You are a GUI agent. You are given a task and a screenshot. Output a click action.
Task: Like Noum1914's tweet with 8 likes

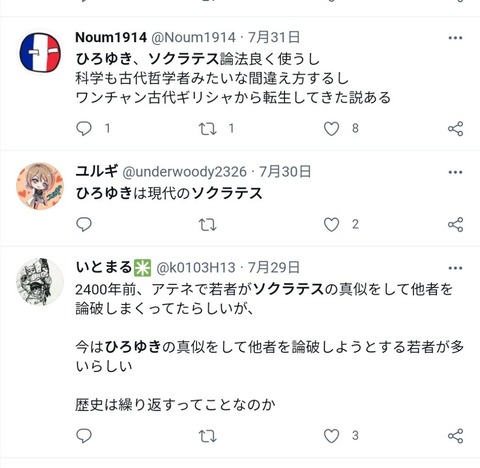[331, 129]
